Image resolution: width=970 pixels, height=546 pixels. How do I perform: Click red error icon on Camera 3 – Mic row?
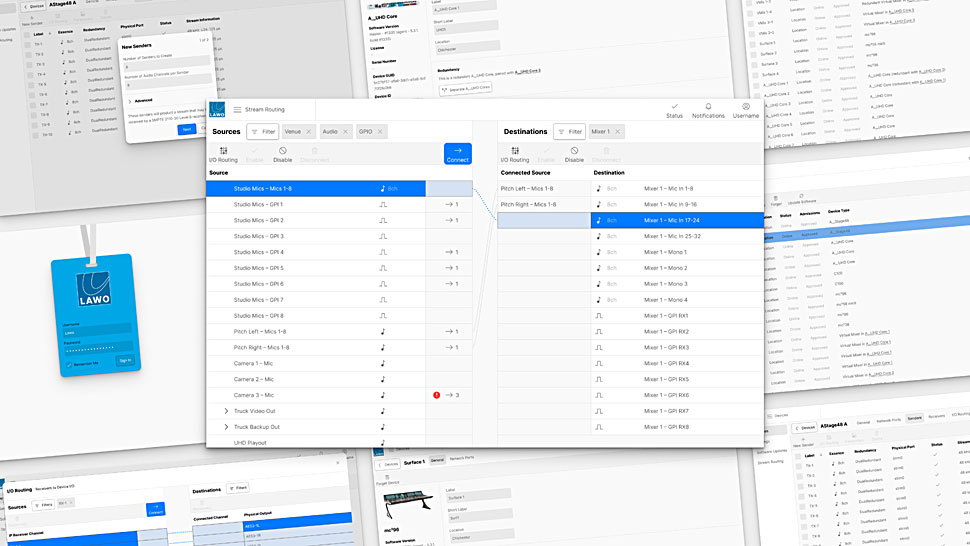pyautogui.click(x=437, y=395)
